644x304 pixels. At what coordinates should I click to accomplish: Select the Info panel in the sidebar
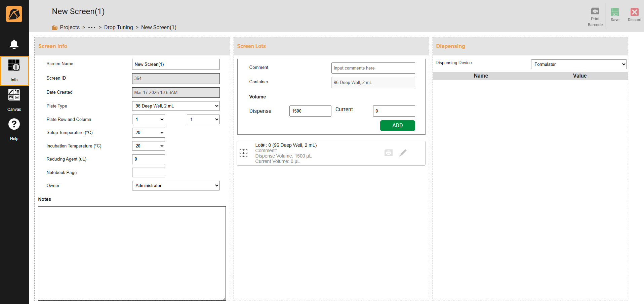[14, 71]
